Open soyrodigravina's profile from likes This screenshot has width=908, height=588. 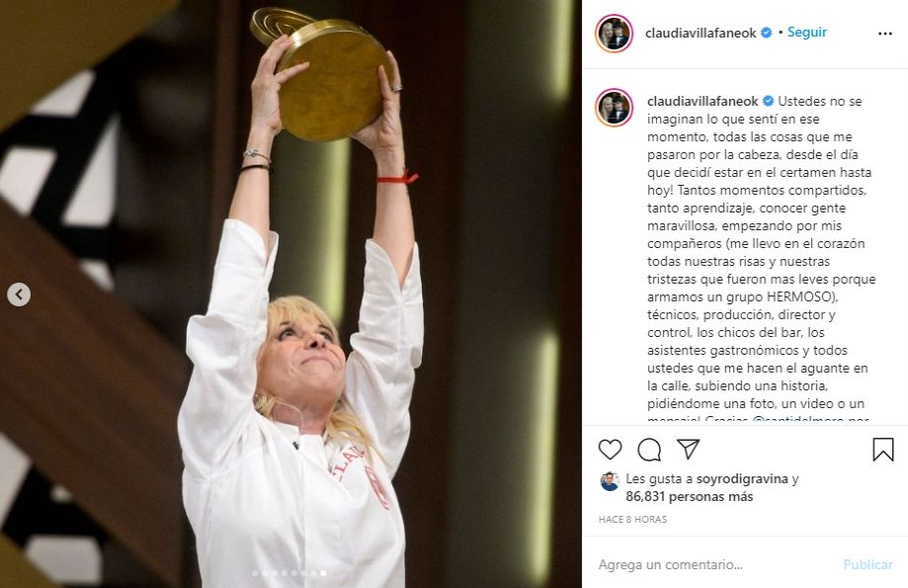pos(742,478)
